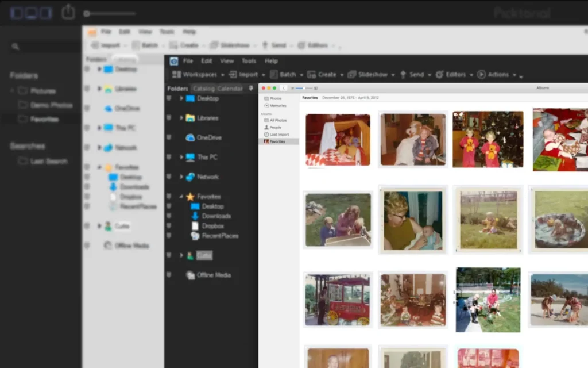Expand the Libraries folder in the dark Folders pane
588x368 pixels.
pos(181,118)
